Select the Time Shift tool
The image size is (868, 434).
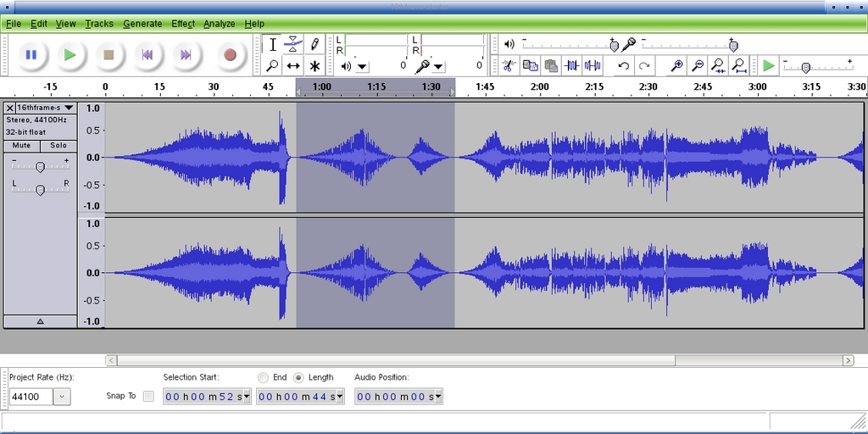293,65
